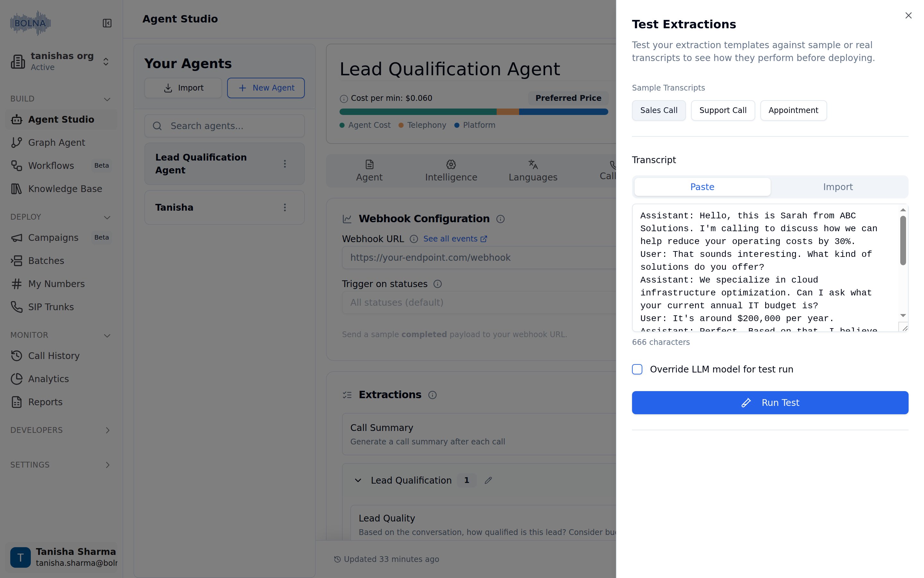Open Analytics page
924x578 pixels.
pyautogui.click(x=61, y=379)
